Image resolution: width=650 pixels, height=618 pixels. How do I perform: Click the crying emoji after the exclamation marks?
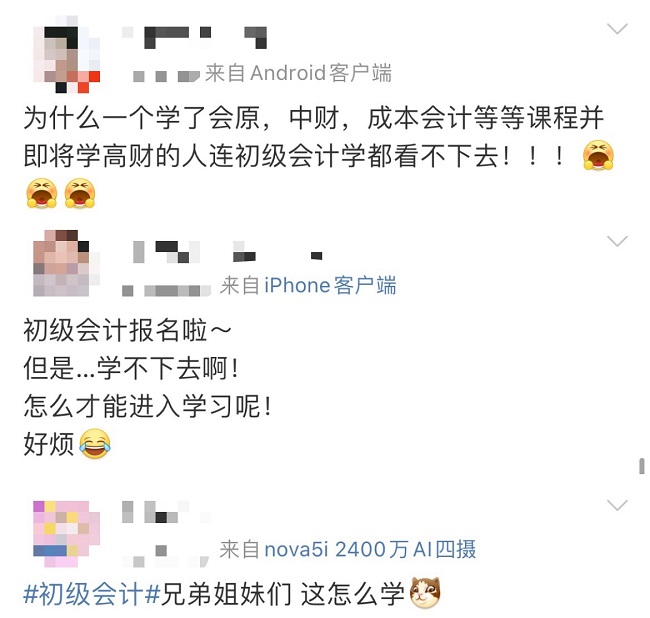(598, 155)
